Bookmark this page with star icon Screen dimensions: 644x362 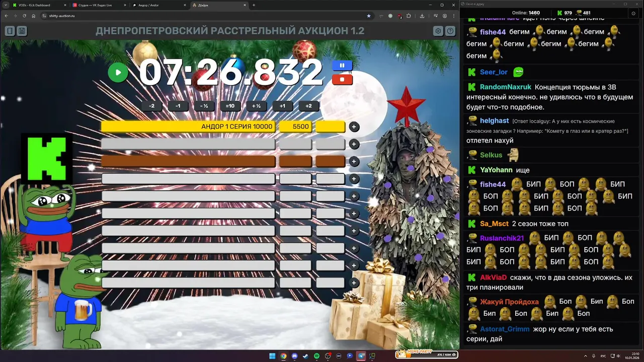(x=368, y=16)
